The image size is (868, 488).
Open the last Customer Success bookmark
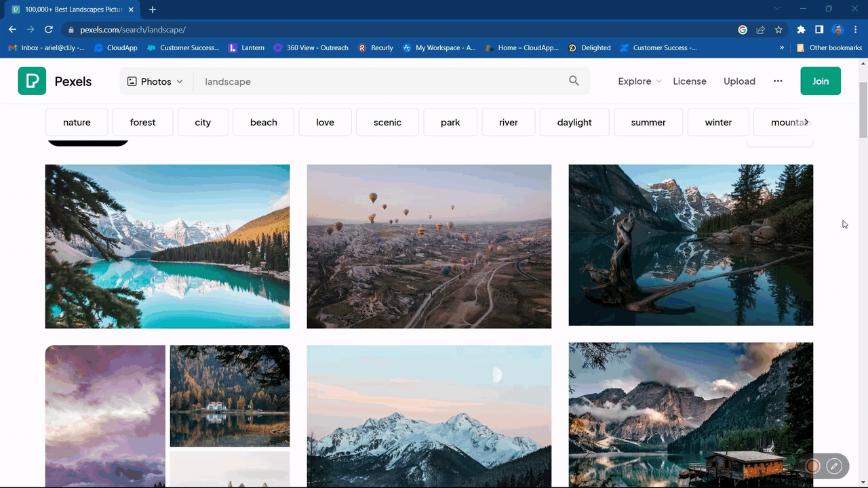[x=658, y=47]
